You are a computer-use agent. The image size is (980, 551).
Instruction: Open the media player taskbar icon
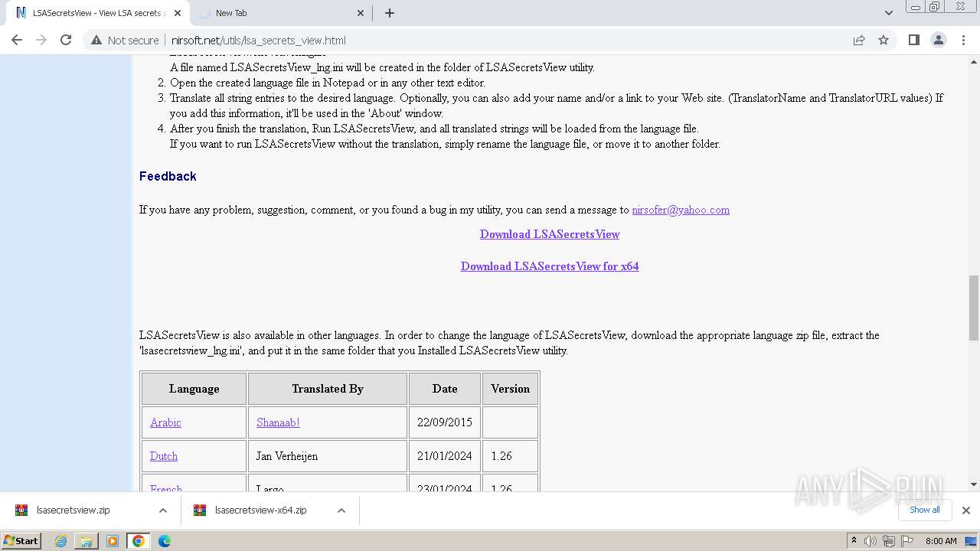tap(113, 541)
